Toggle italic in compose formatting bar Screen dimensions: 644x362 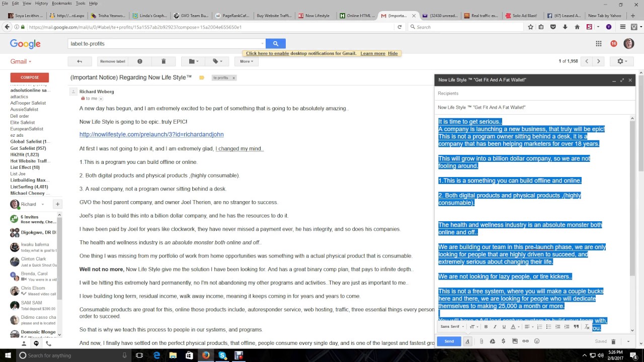[x=495, y=327]
